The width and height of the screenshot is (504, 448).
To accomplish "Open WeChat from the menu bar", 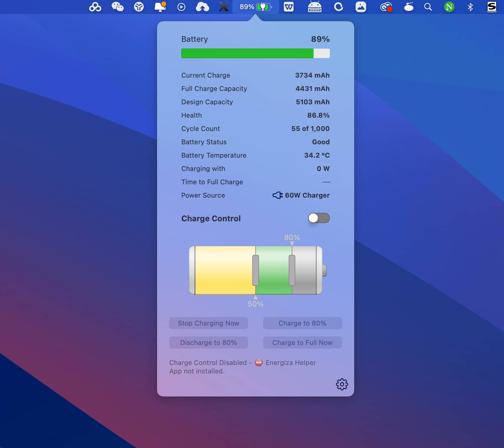I will [117, 7].
